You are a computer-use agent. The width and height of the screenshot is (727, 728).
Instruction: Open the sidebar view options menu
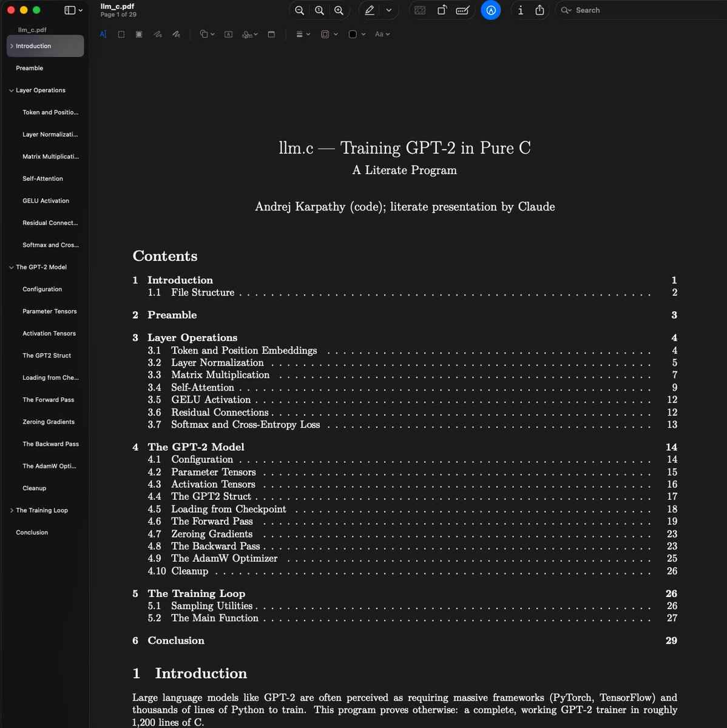click(73, 10)
